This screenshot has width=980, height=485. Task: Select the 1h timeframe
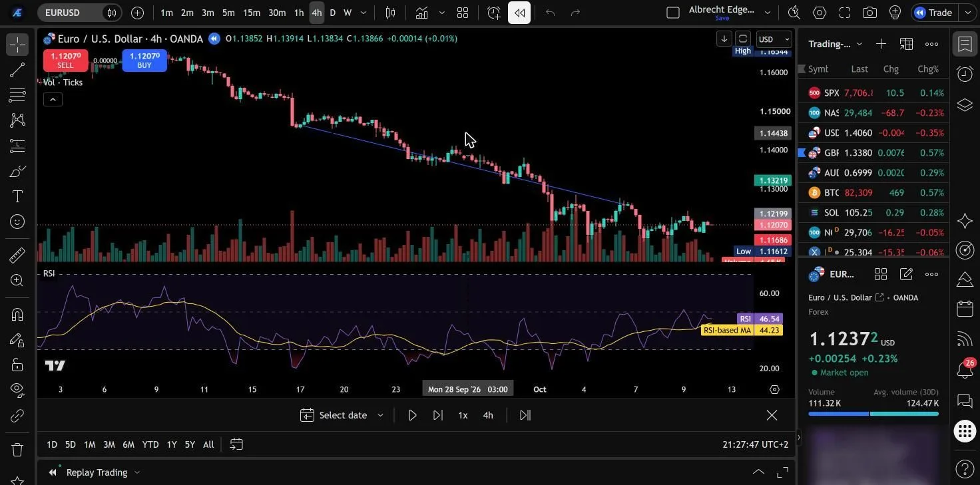299,13
